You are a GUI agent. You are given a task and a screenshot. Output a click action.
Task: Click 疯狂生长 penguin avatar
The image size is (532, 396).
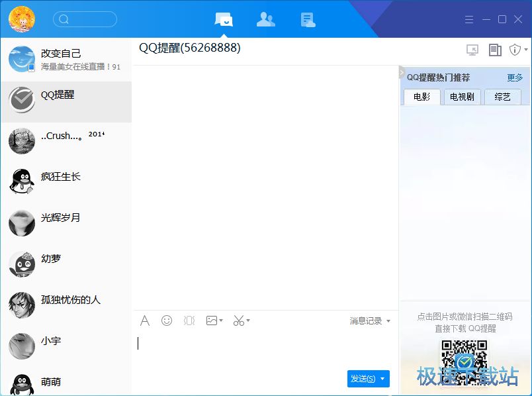pyautogui.click(x=22, y=181)
